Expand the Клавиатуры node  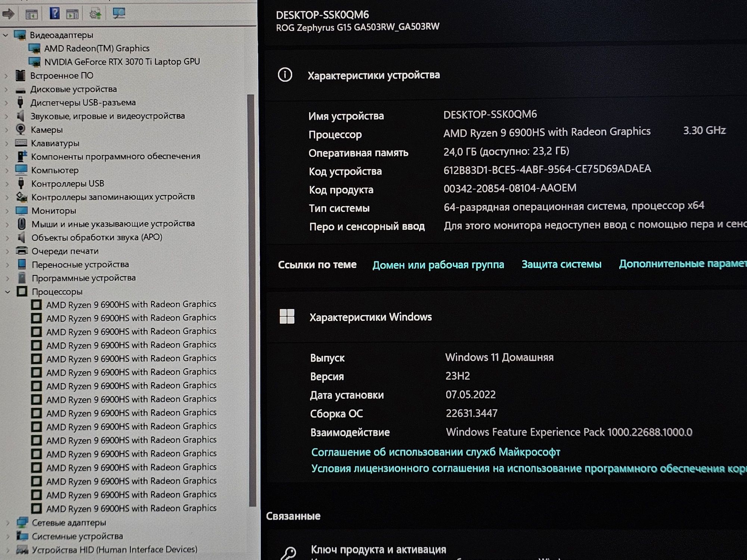pyautogui.click(x=6, y=143)
